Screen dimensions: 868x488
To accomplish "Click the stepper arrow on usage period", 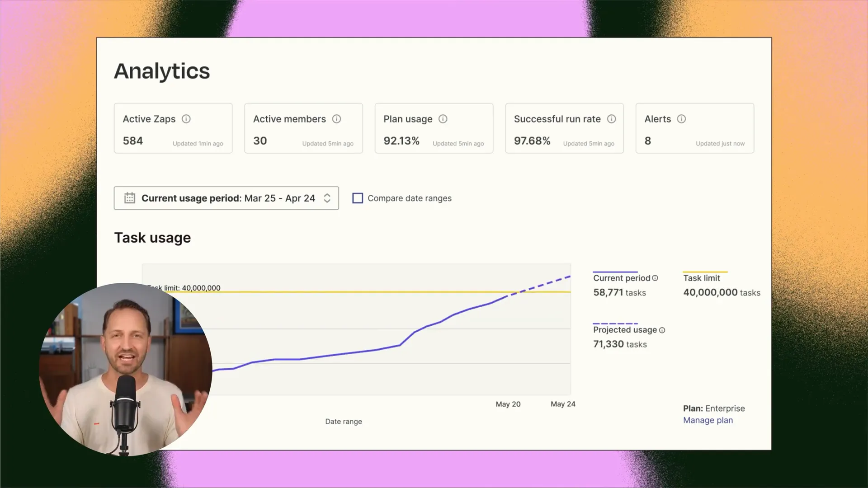I will [327, 198].
